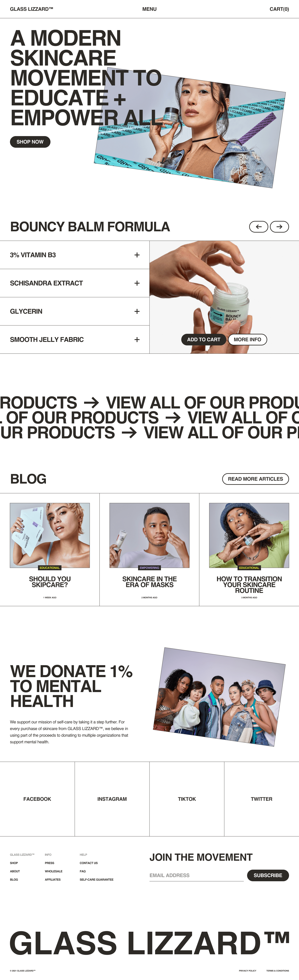Click the MORE INFO button
299x980 pixels.
click(247, 339)
